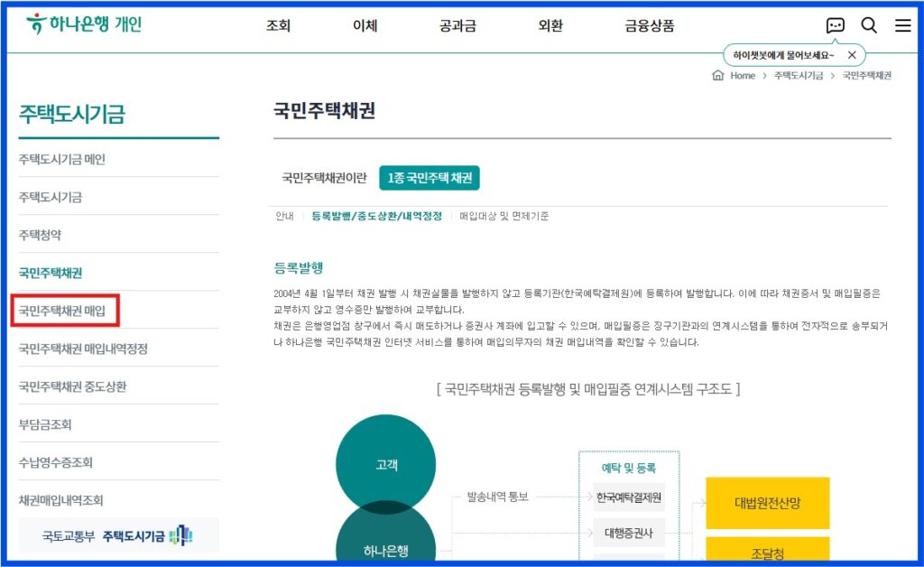Click the 대행증권사 box in diagram
The height and width of the screenshot is (567, 924).
point(629,533)
